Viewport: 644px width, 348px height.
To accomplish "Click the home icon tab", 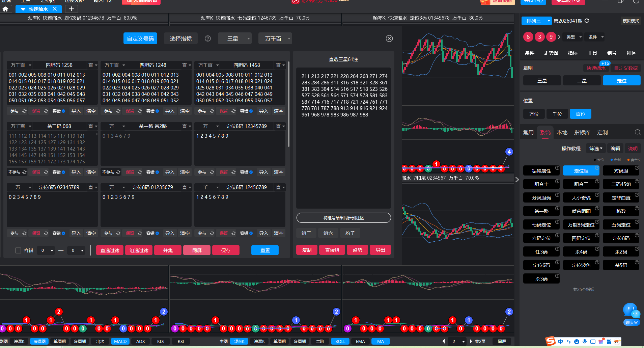I will tap(5, 9).
